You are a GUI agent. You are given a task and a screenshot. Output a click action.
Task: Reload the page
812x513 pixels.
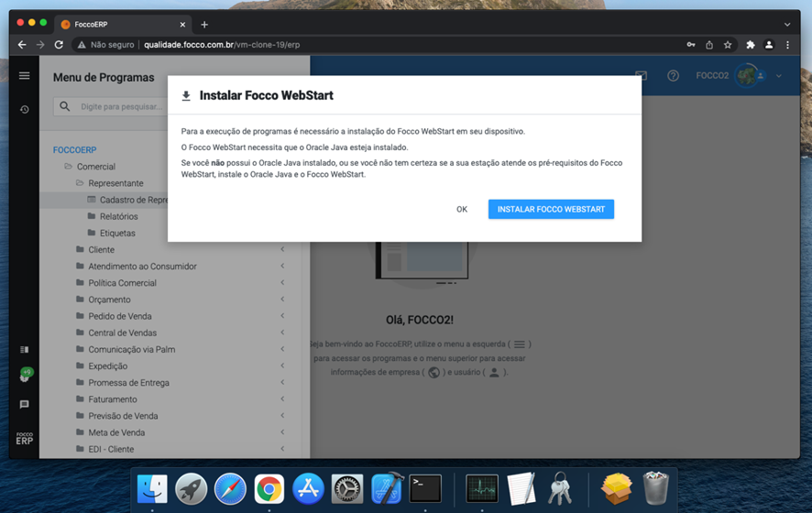point(59,45)
